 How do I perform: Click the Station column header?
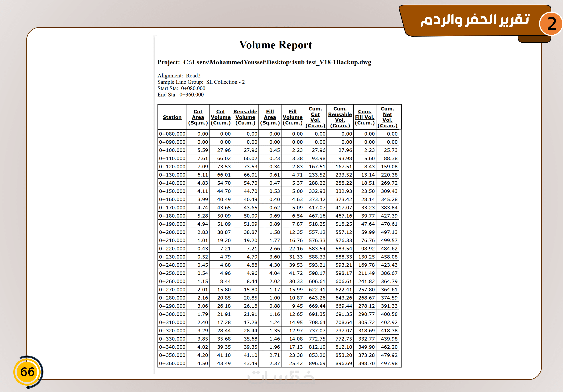coord(172,117)
